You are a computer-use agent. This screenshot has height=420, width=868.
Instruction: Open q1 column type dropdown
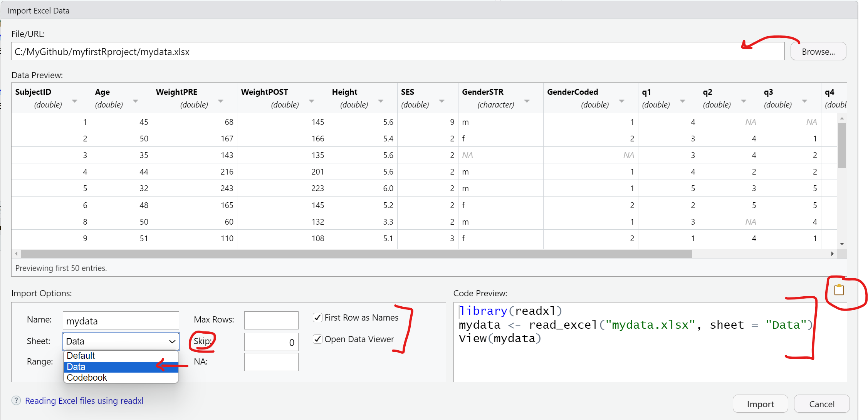(683, 101)
